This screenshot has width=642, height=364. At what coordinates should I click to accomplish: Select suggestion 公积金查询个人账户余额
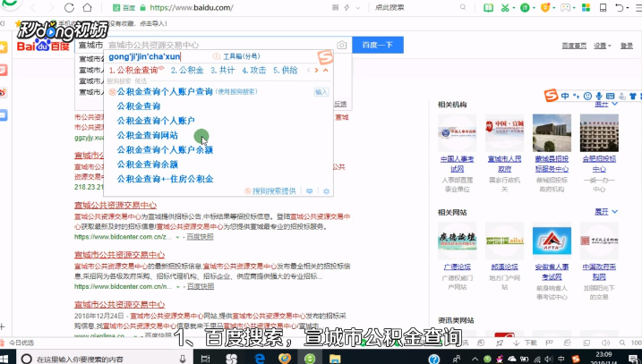point(165,149)
